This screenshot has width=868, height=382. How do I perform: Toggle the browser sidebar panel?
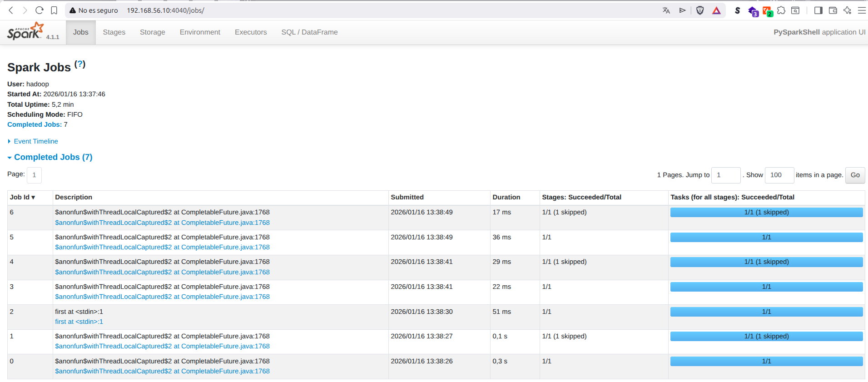(x=818, y=10)
